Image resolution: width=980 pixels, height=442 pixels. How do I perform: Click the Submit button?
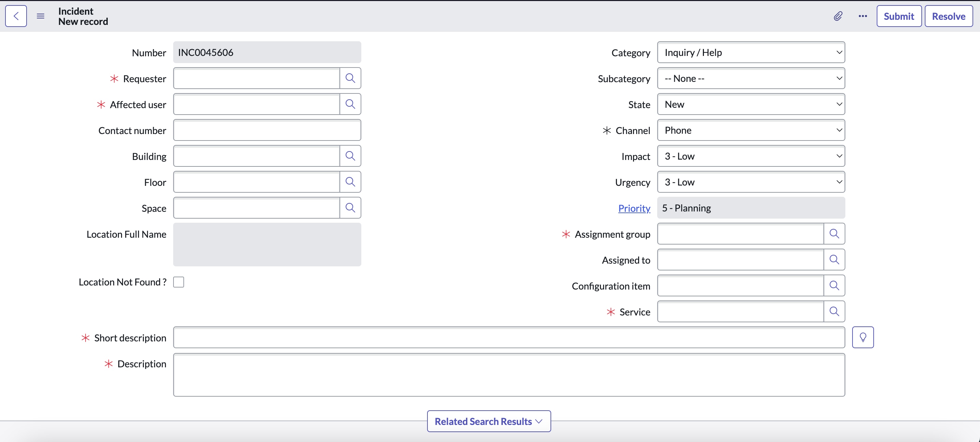(899, 16)
